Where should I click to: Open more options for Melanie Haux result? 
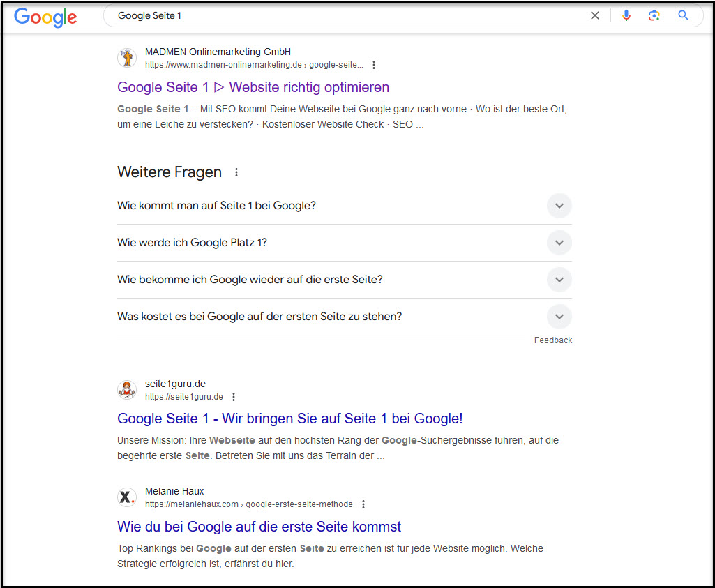[x=363, y=504]
